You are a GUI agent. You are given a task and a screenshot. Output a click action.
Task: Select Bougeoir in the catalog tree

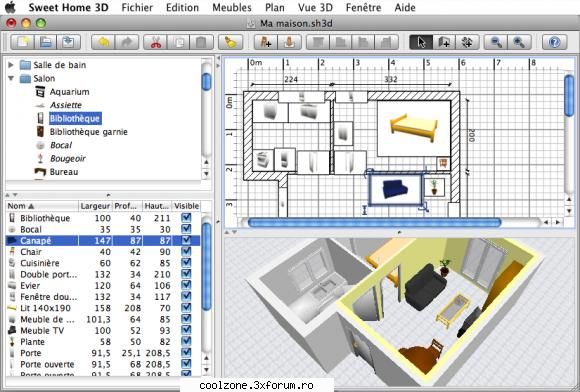(68, 159)
